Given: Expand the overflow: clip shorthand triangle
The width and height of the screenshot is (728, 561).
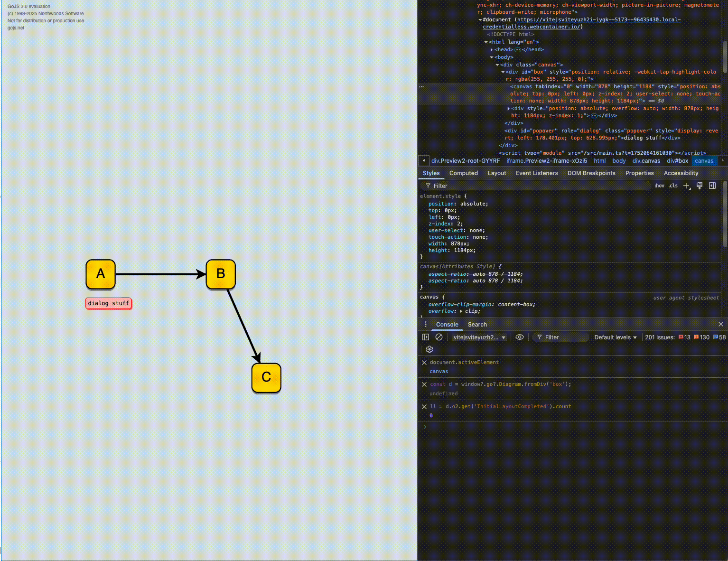Looking at the screenshot, I should point(461,311).
